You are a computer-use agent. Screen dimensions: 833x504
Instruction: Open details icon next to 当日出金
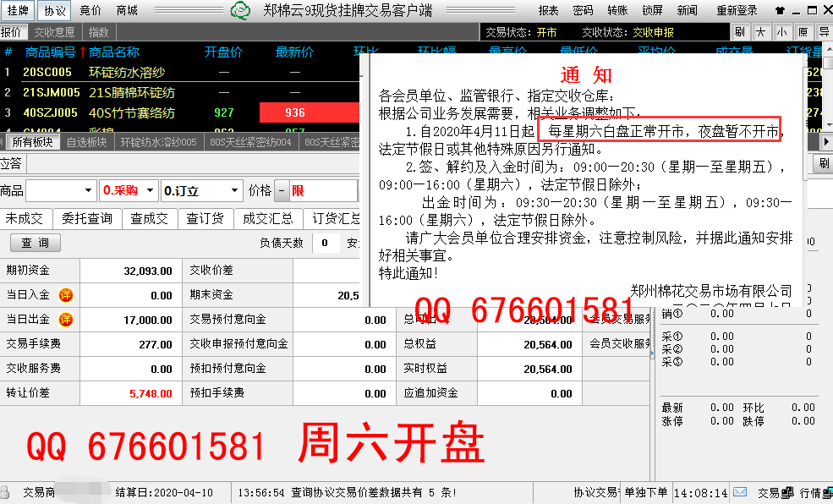(66, 319)
